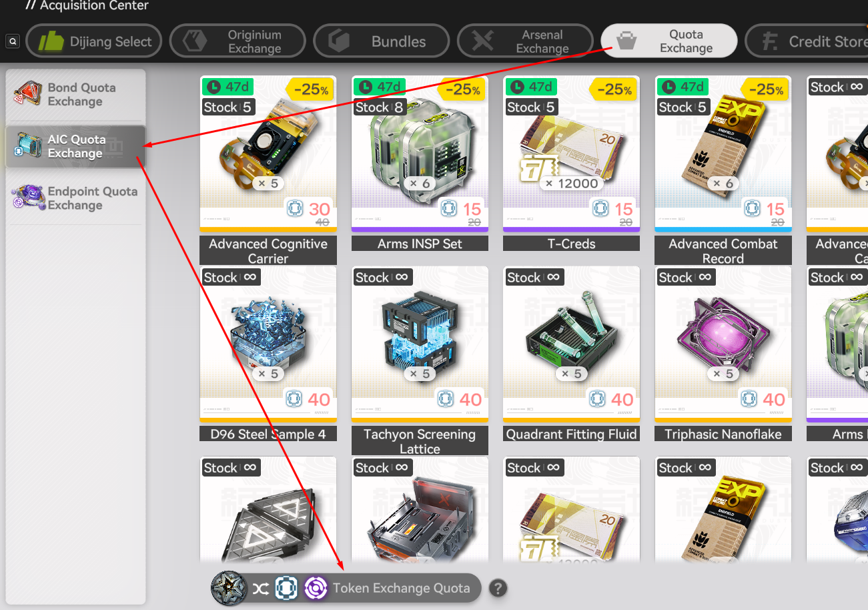Select the Advanced Cognitive Carrier item
Image resolution: width=868 pixels, height=610 pixels.
268,170
